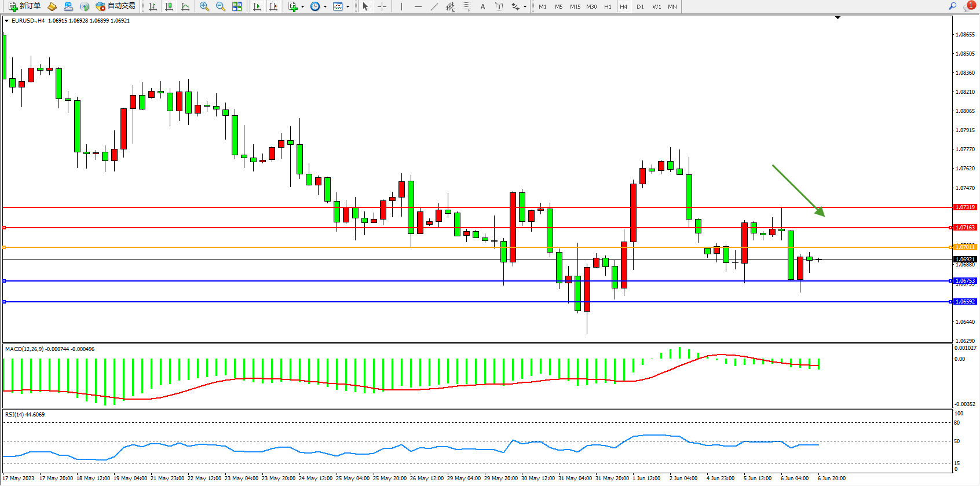Zoom out on the chart
The height and width of the screenshot is (486, 980).
220,6
